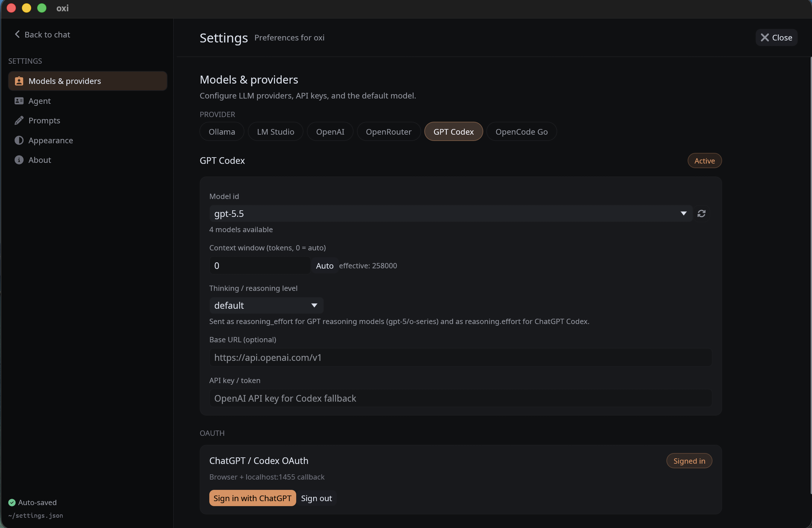Screen dimensions: 812x528
Task: Click the Sign out button
Action: (x=316, y=498)
